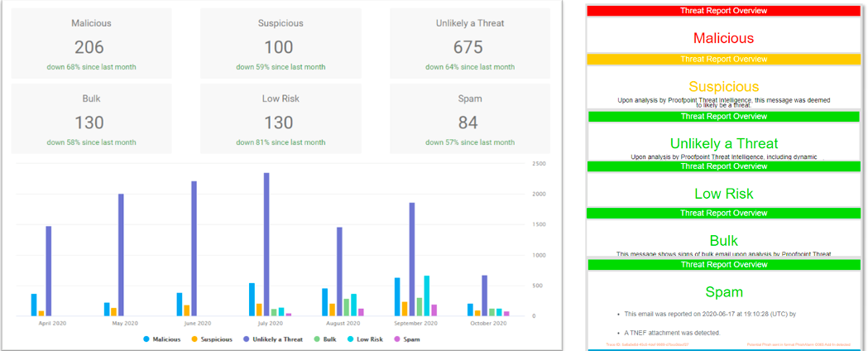Select the September 2020 Malicious bar

(397, 296)
